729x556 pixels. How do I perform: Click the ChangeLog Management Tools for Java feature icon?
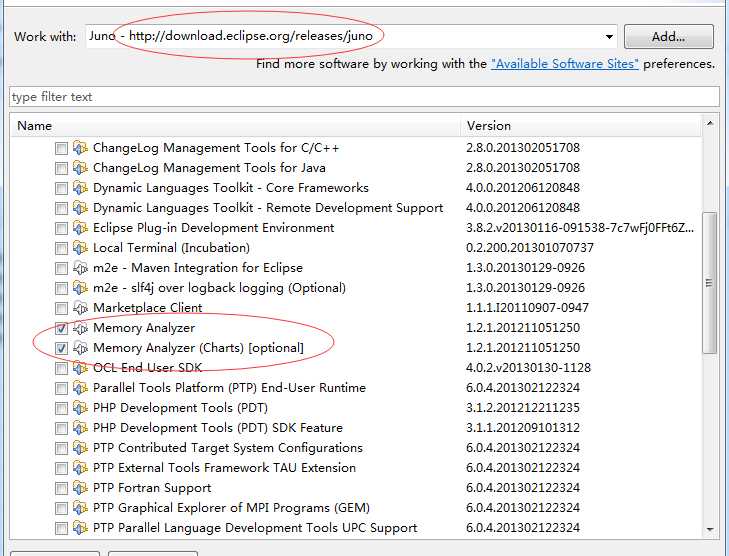click(x=80, y=168)
